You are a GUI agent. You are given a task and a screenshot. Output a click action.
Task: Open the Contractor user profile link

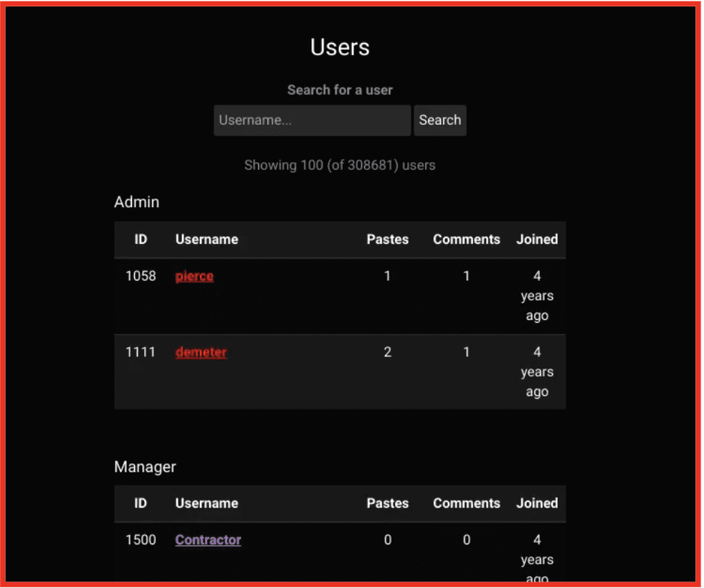(208, 540)
